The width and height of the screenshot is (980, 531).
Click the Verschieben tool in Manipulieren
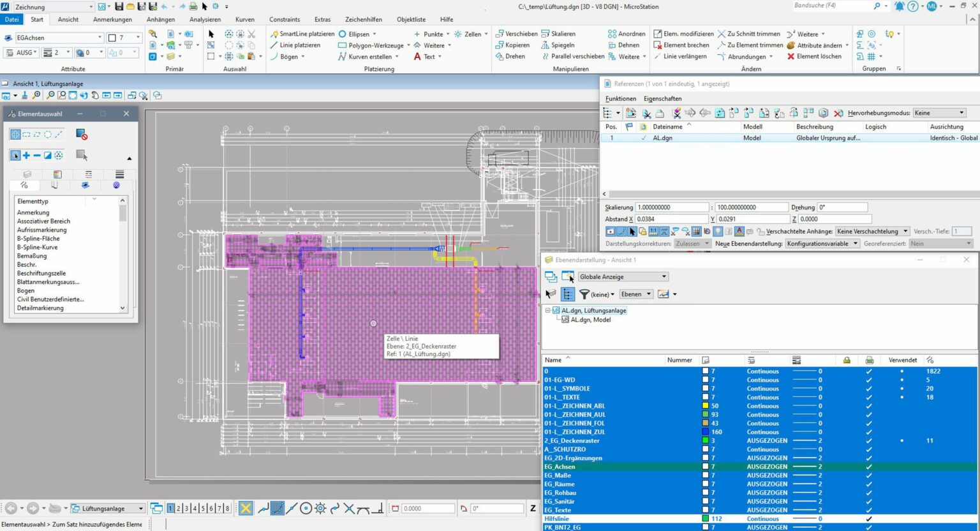pyautogui.click(x=516, y=34)
